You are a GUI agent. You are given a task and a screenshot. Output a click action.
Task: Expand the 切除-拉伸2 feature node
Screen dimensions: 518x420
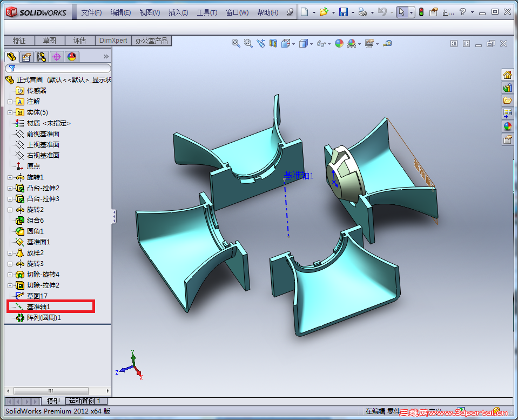[x=10, y=286]
